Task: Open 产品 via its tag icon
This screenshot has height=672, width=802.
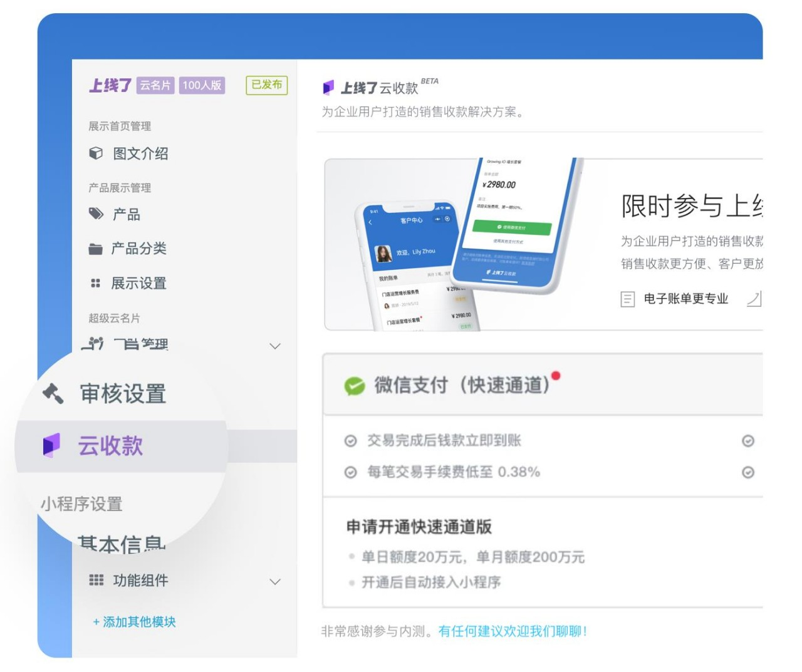Action: coord(95,214)
